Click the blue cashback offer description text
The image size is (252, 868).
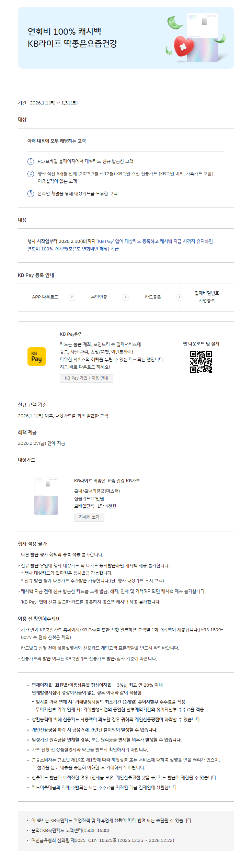click(x=120, y=245)
